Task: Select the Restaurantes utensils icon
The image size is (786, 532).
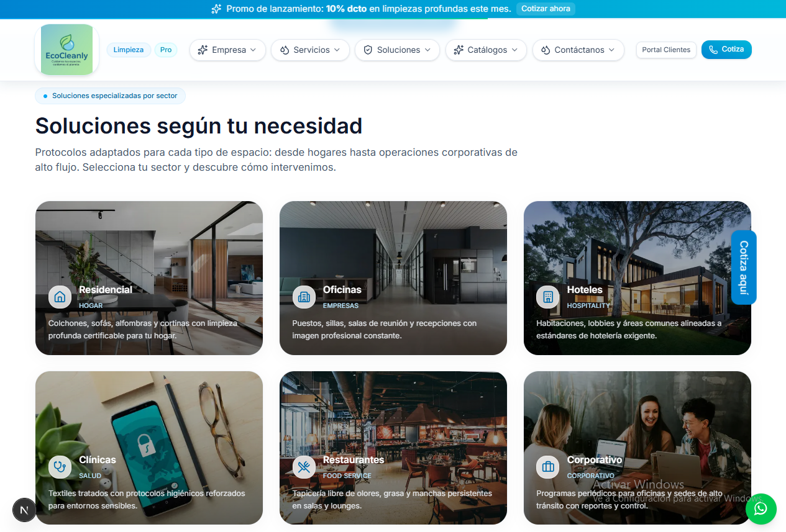Action: [304, 467]
